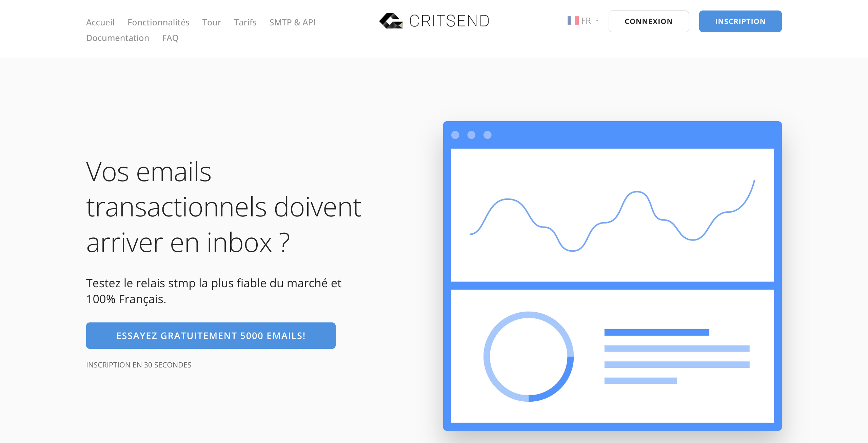Screen dimensions: 868x443
Task: Click ESSAYEZ GRATUITEMENT 5000 EMAILS button
Action: tap(210, 335)
